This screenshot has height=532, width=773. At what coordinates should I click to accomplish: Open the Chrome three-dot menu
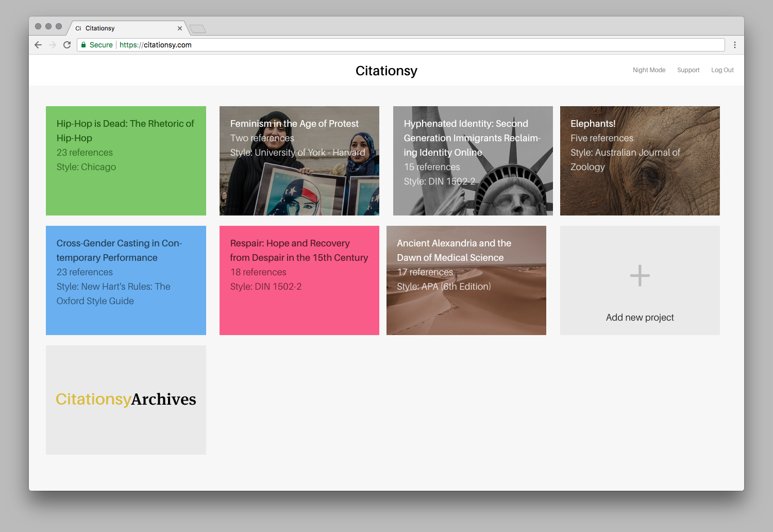734,45
